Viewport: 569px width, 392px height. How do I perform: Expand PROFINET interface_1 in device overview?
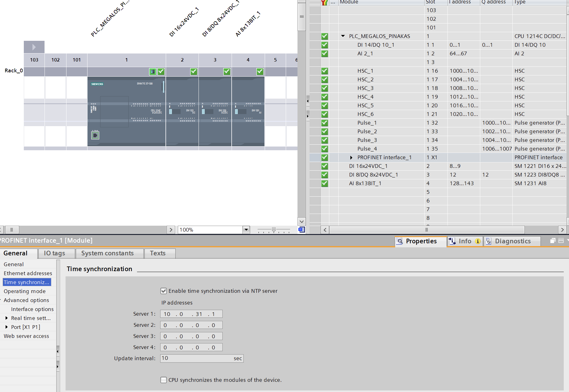coord(351,158)
